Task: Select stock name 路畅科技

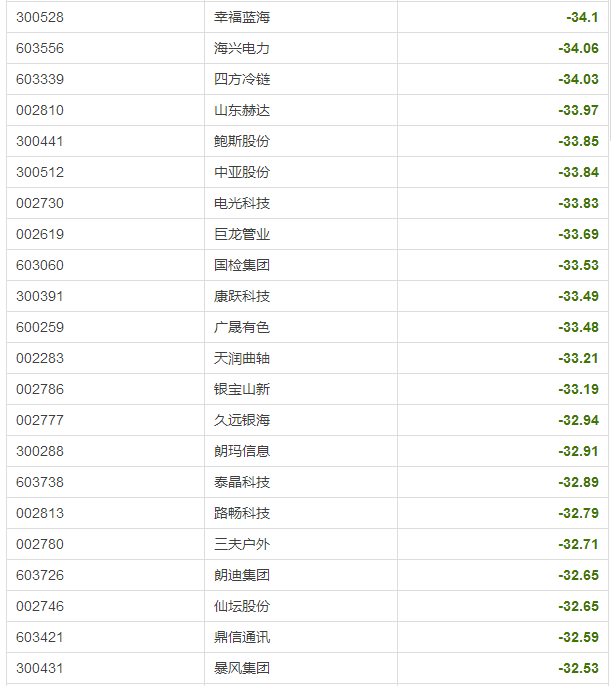Action: pyautogui.click(x=242, y=513)
